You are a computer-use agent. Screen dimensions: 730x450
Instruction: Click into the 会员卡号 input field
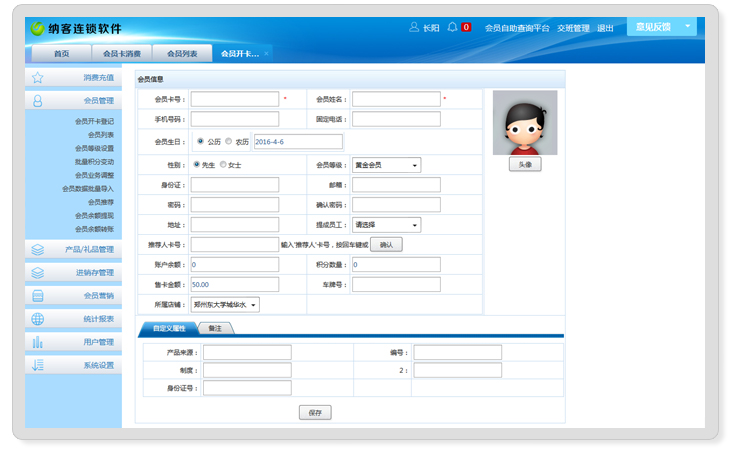(x=235, y=99)
